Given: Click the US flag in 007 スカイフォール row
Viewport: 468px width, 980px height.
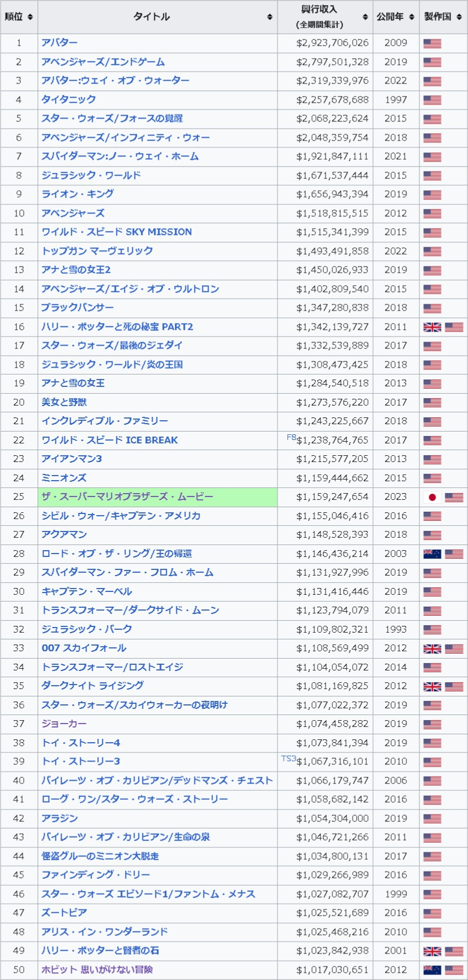Looking at the screenshot, I should [x=454, y=648].
